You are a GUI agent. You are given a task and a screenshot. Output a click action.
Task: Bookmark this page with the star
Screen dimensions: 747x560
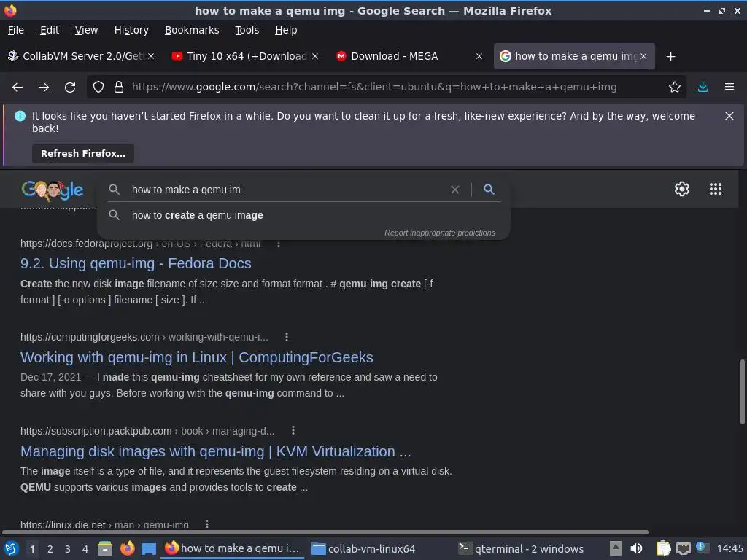click(675, 87)
